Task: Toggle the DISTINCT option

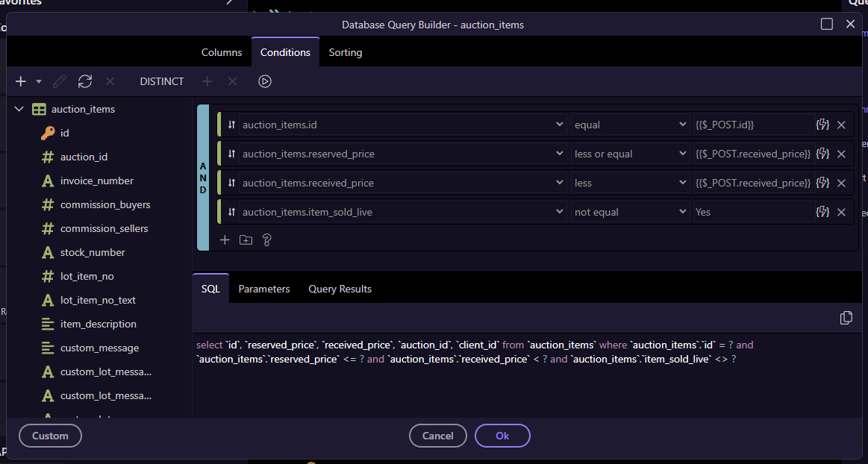Action: tap(162, 81)
